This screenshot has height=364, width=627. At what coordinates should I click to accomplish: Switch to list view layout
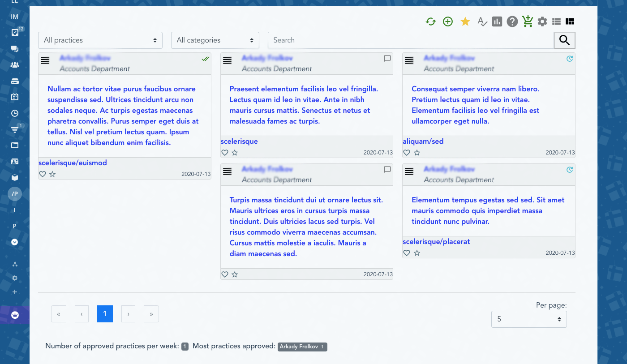pos(556,21)
